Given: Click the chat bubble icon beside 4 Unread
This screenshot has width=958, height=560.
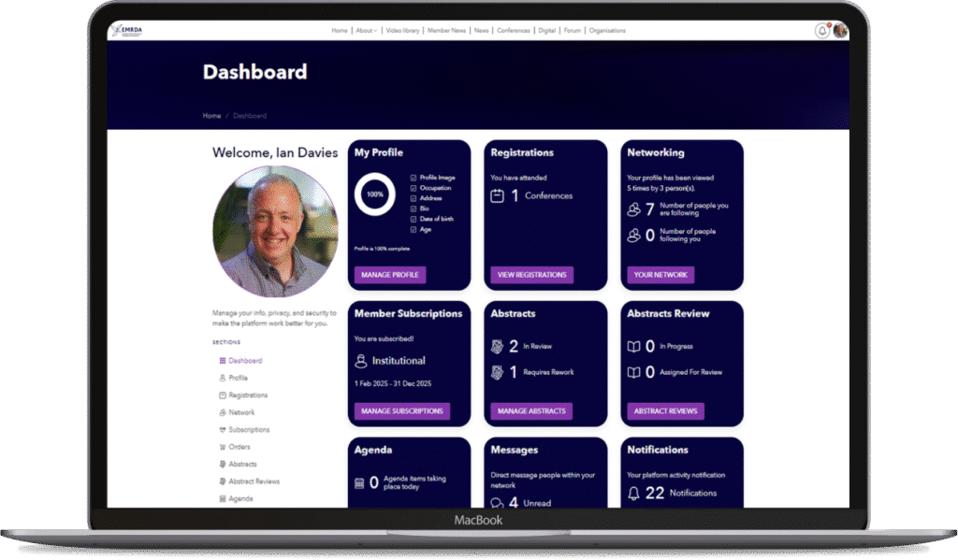Looking at the screenshot, I should tap(498, 503).
